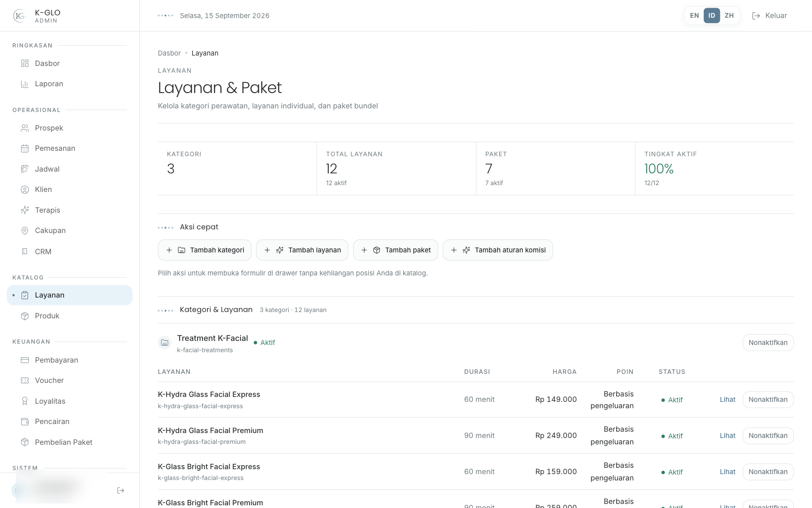Screen dimensions: 812x508
Task: Click the k-facial-treatments slug text
Action: (x=205, y=350)
